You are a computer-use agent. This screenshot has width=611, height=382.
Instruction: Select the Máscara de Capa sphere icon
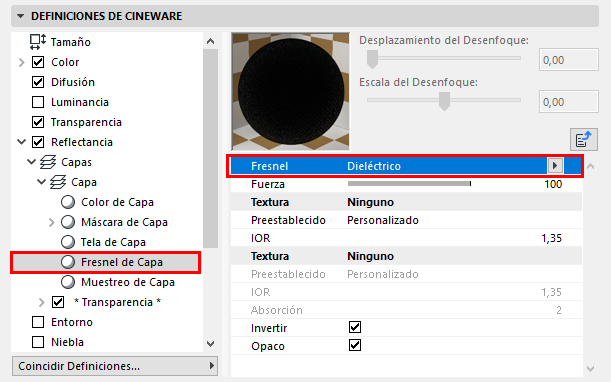click(x=68, y=222)
